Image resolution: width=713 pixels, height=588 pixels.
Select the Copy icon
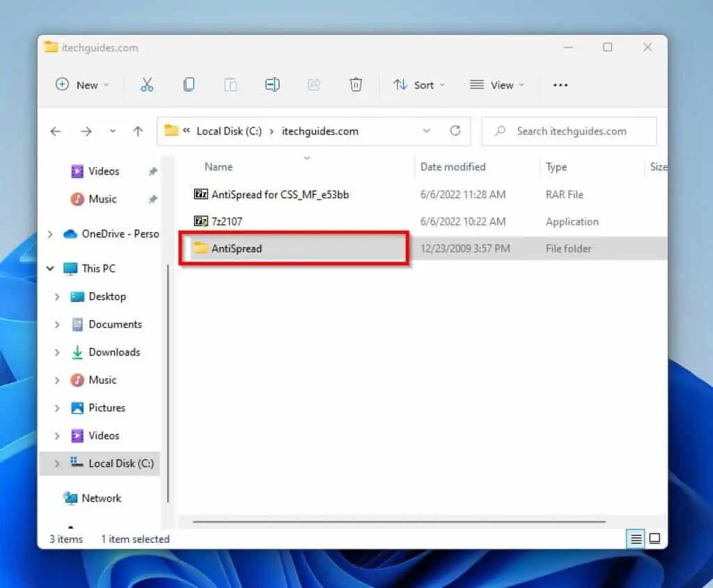click(x=189, y=84)
